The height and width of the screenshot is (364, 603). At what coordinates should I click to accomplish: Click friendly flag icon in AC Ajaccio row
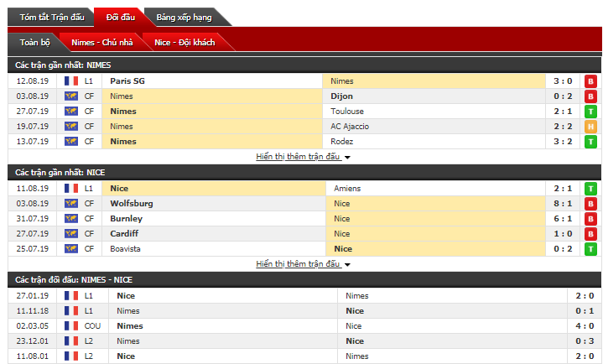pos(71,126)
